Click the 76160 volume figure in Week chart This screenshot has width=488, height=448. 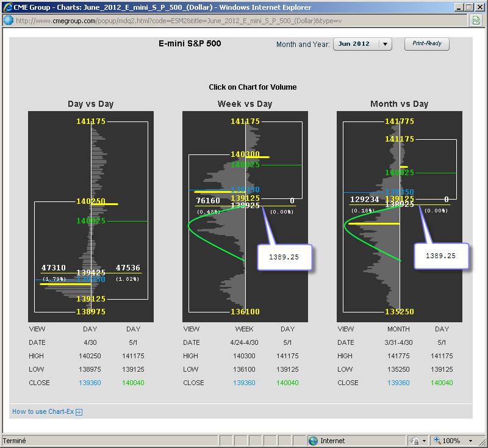click(x=208, y=200)
